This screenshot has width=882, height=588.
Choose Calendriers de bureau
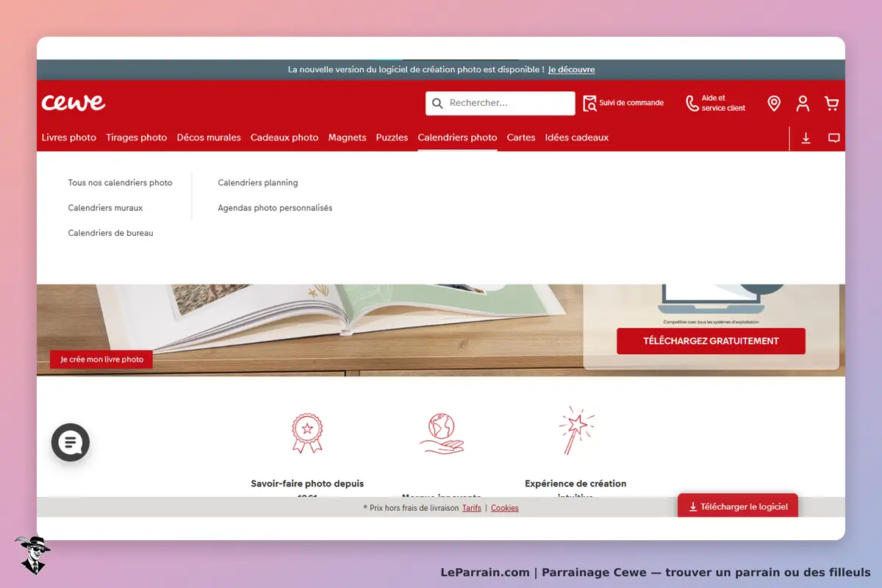111,233
